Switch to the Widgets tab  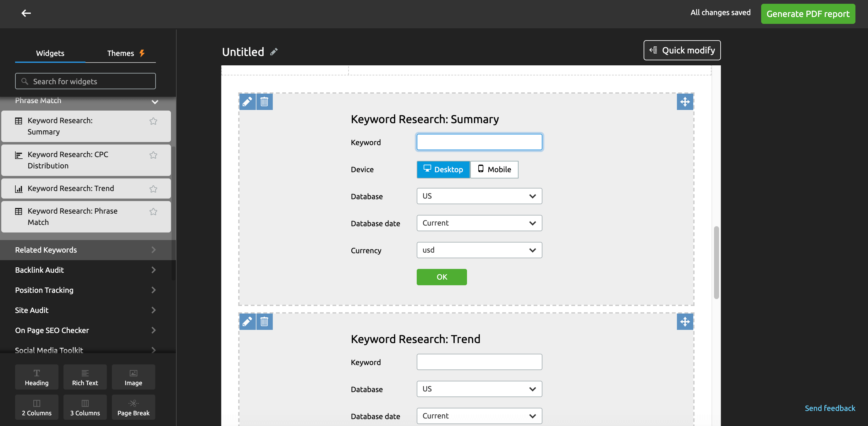click(50, 53)
